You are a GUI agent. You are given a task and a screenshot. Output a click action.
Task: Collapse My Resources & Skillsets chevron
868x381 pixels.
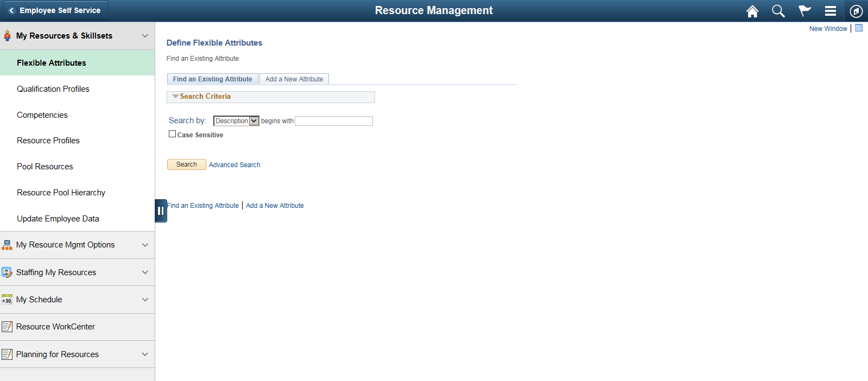pos(145,36)
